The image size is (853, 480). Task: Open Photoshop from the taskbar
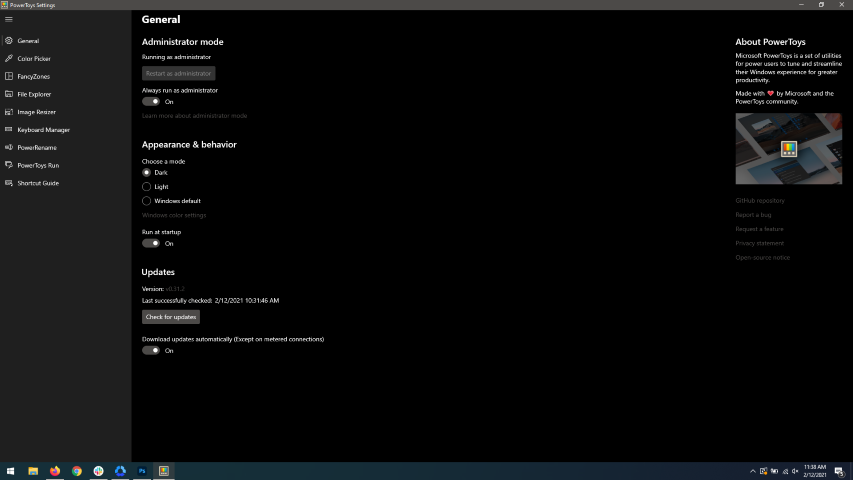pos(142,471)
